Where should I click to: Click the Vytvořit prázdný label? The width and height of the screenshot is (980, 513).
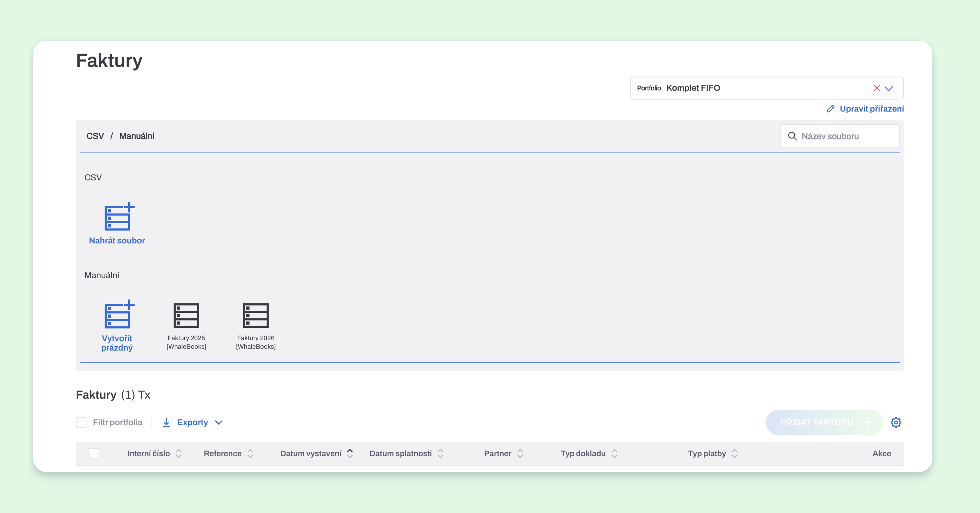pos(117,343)
